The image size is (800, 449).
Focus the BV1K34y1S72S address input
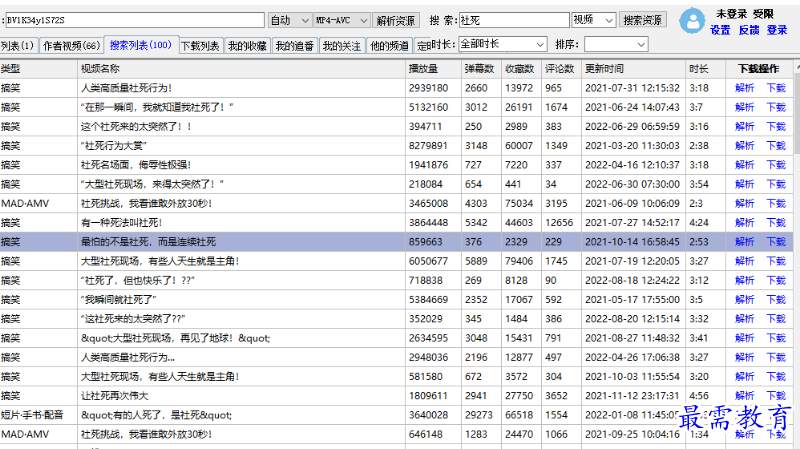click(135, 20)
